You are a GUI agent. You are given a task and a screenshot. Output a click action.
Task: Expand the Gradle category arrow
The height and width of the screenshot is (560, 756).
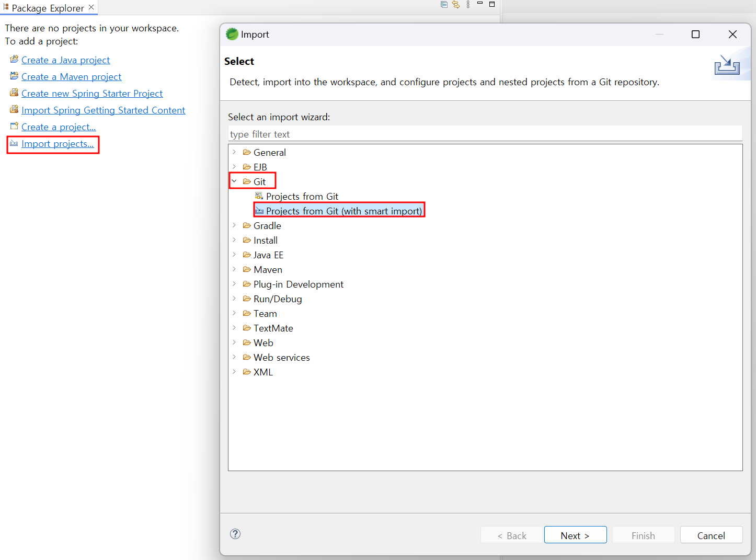[x=234, y=225]
